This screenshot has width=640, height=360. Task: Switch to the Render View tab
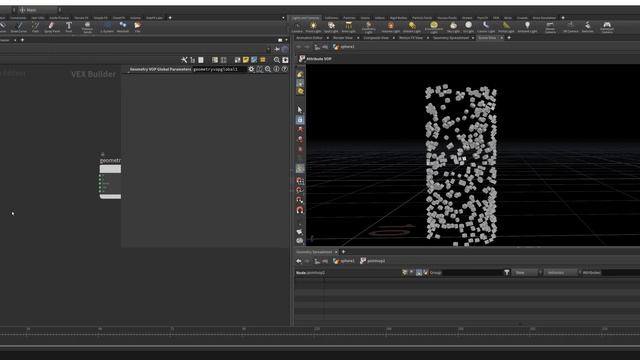[x=343, y=38]
